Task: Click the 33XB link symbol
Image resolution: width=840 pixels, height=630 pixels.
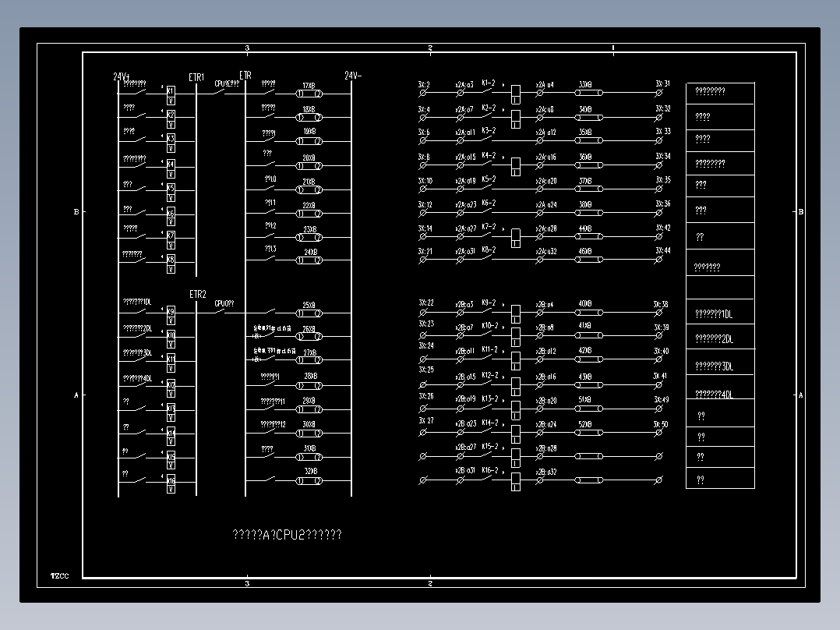Action: 589,93
